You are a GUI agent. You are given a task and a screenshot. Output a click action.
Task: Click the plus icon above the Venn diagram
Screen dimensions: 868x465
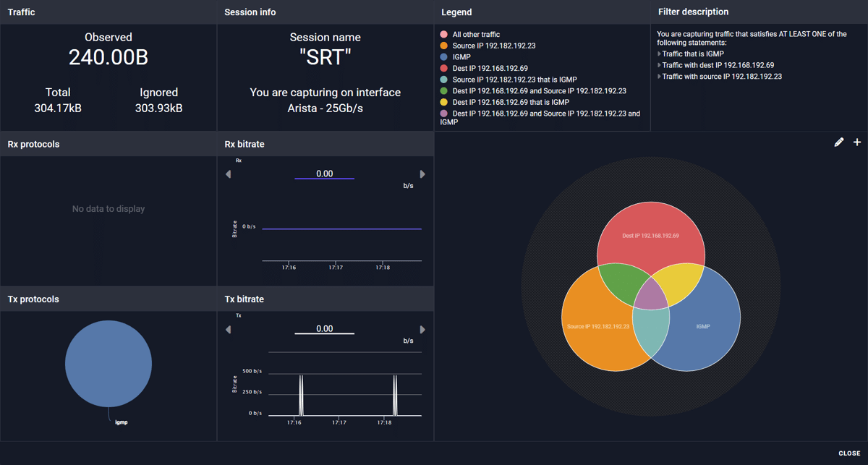[857, 142]
